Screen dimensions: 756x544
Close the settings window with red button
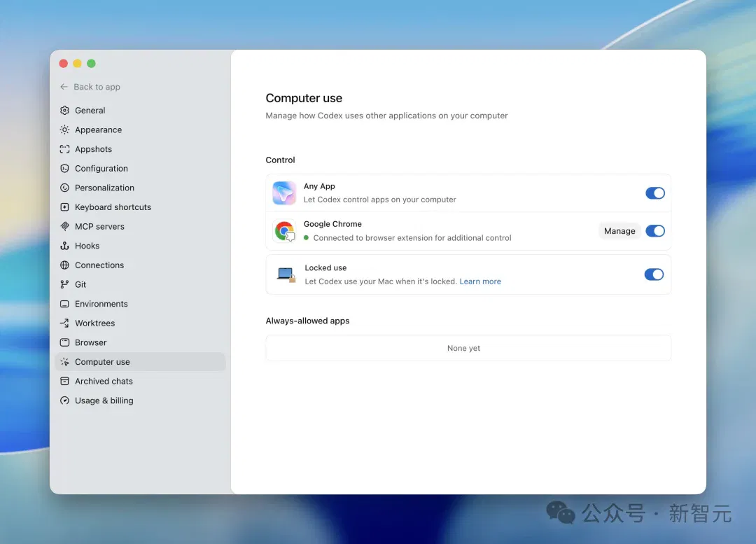coord(63,63)
